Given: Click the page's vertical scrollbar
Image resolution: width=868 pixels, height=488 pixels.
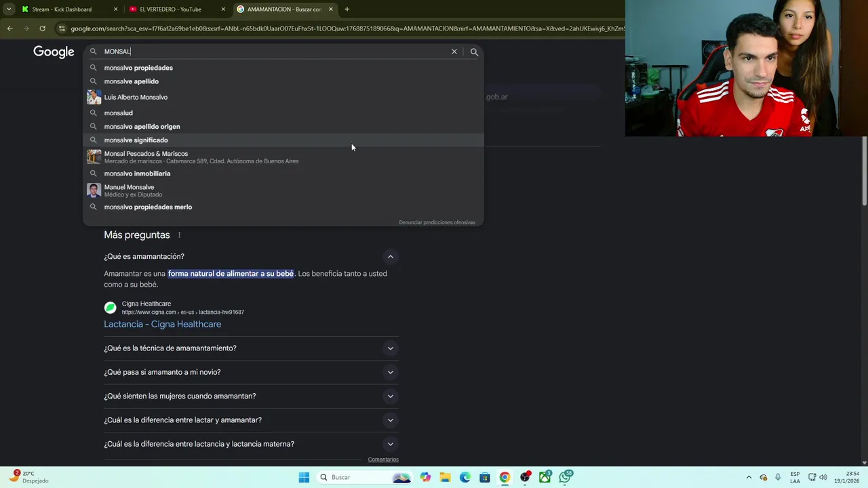Looking at the screenshot, I should 865,171.
